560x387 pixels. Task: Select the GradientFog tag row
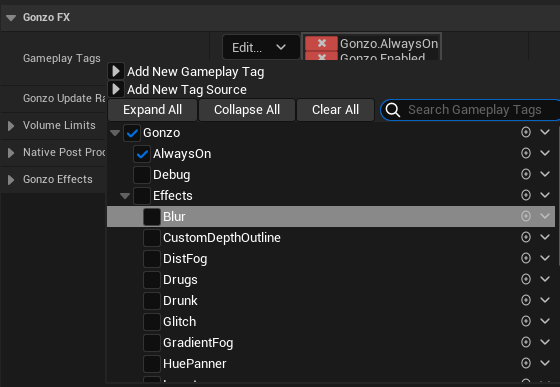coord(331,343)
